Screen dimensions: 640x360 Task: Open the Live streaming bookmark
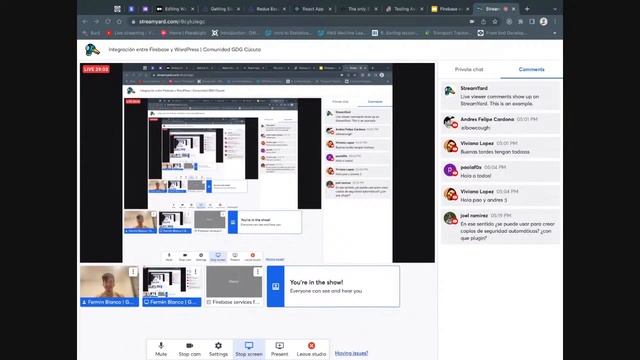coord(130,33)
